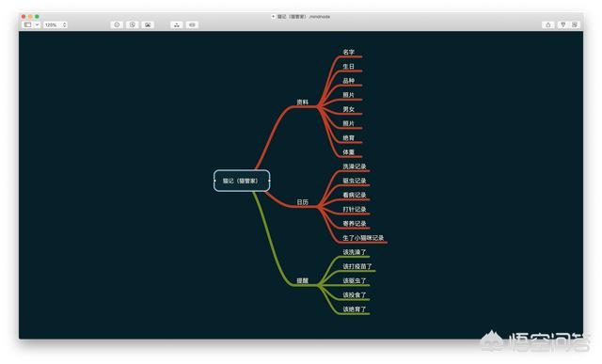Open the style inspector icon
This screenshot has width=602, height=364.
click(x=562, y=24)
